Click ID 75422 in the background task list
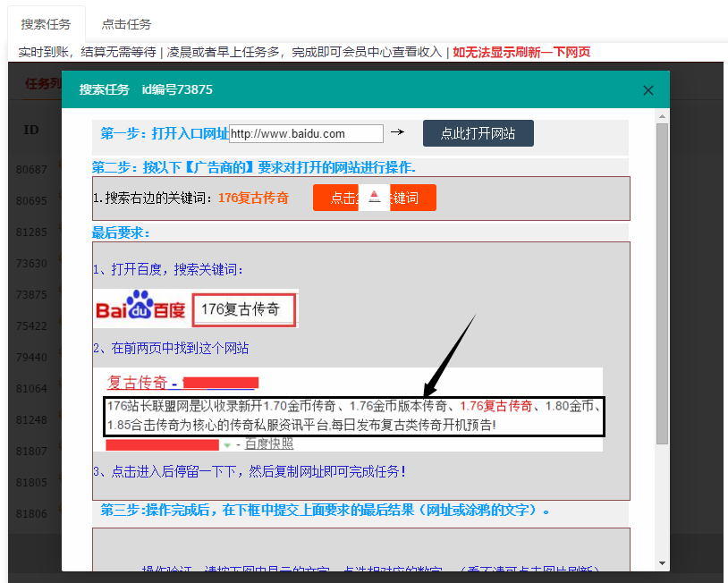The image size is (728, 583). [x=31, y=325]
